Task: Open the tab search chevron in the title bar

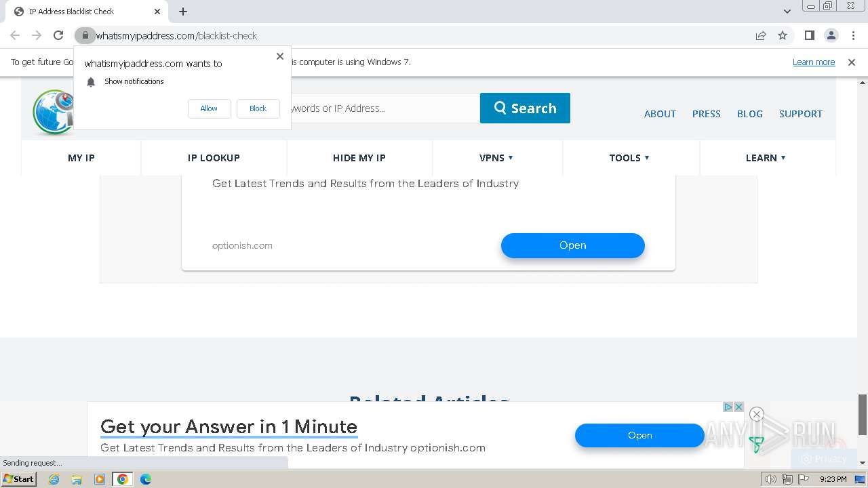Action: click(x=787, y=12)
